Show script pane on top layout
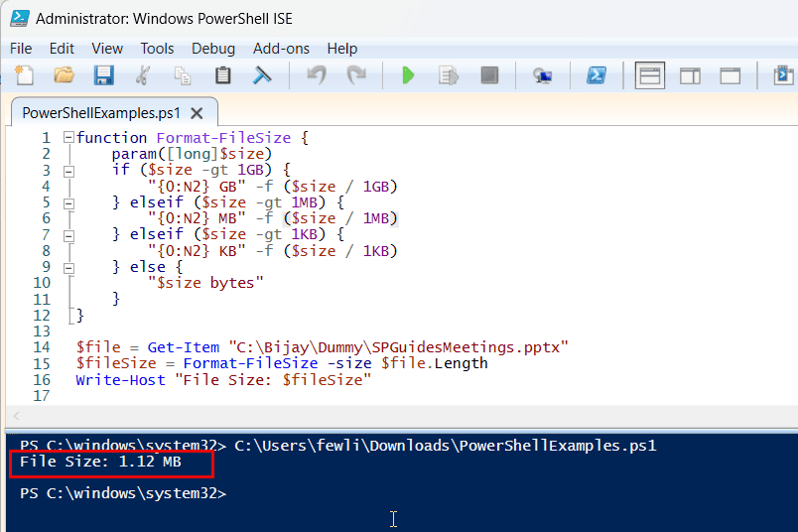 (650, 75)
